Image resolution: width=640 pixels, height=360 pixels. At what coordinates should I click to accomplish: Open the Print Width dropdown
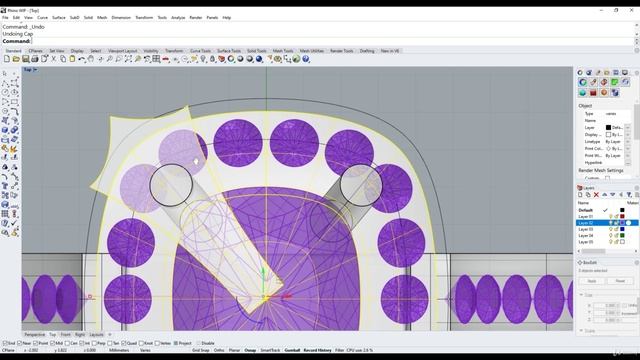(x=628, y=156)
